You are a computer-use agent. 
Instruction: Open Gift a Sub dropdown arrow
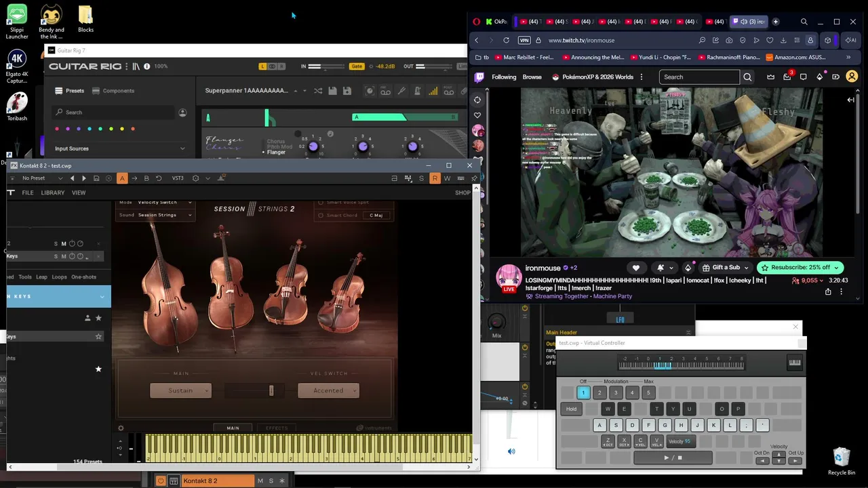pyautogui.click(x=746, y=268)
